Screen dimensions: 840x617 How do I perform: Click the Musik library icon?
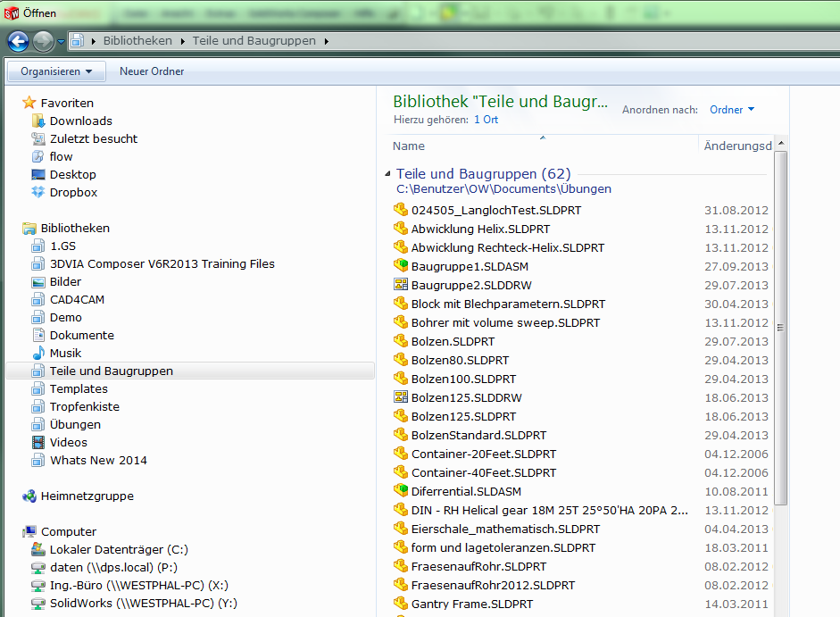(37, 353)
